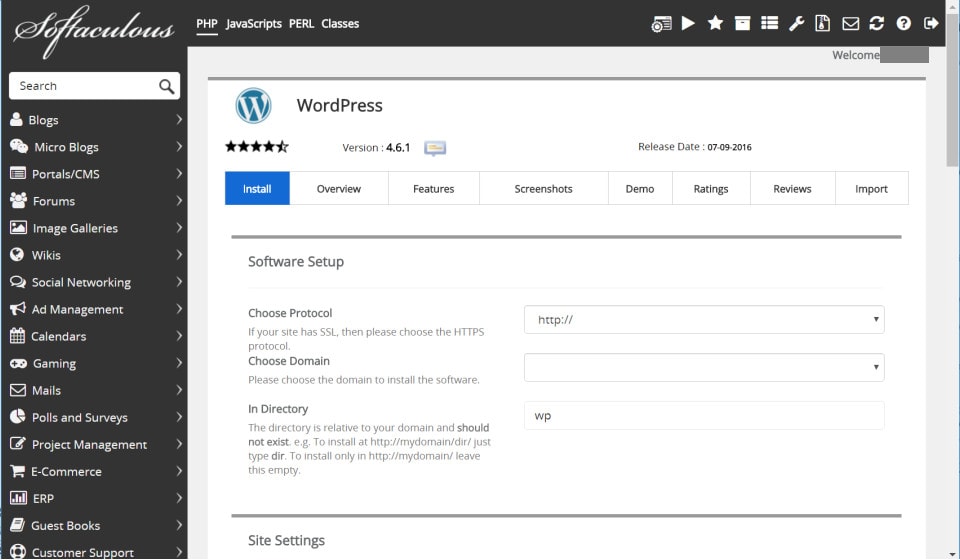Click the Ad Management megaphone icon
The image size is (960, 560).
(18, 308)
